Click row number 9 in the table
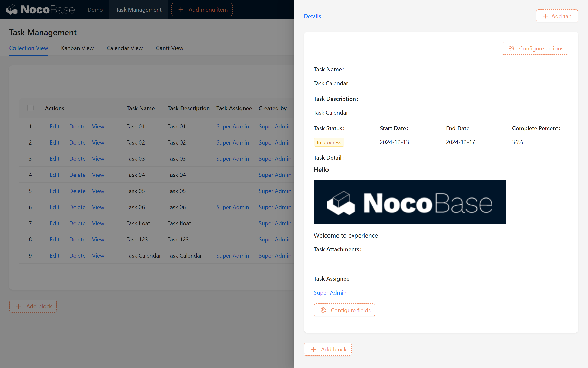588x368 pixels. tap(30, 256)
